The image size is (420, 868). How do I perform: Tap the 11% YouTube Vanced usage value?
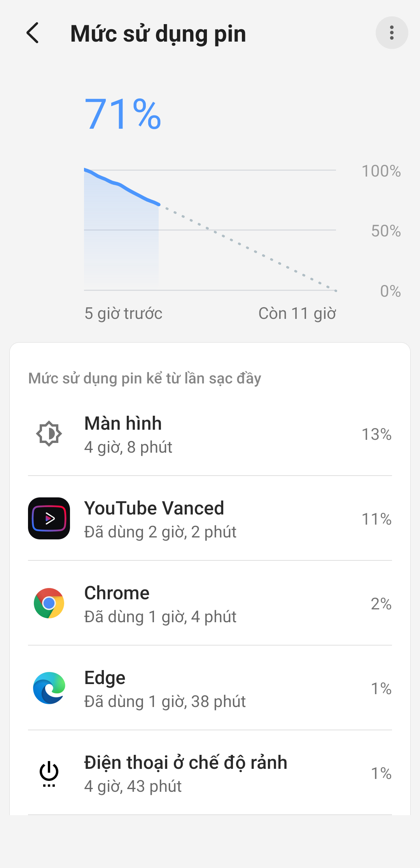point(376,519)
